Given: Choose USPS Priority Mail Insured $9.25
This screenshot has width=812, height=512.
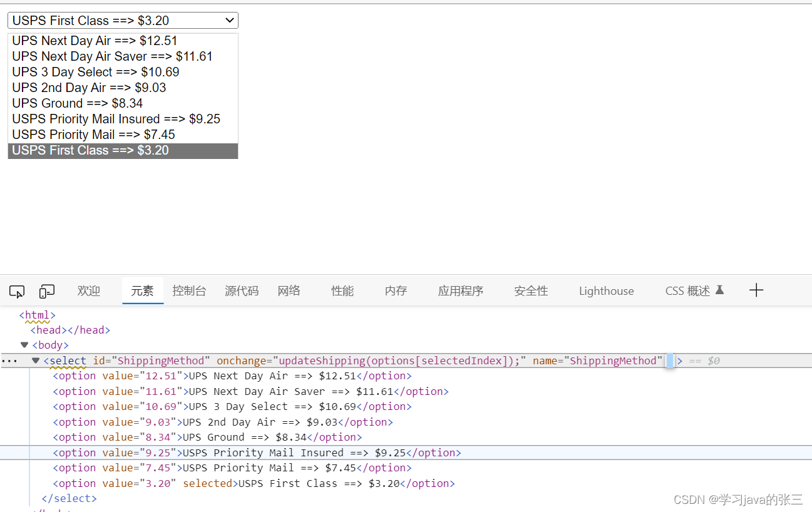Looking at the screenshot, I should (123, 119).
